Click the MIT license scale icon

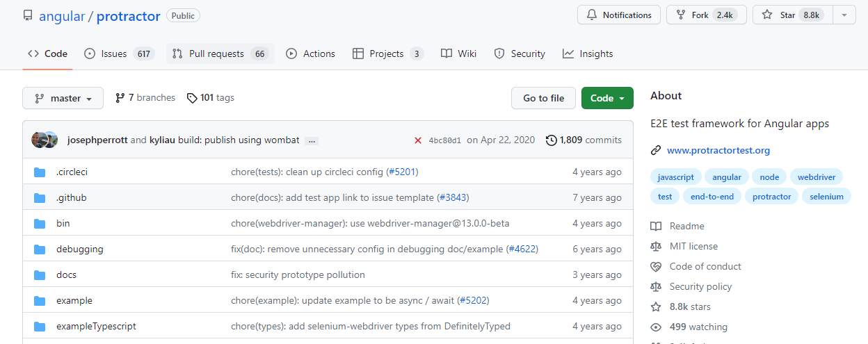(x=655, y=247)
